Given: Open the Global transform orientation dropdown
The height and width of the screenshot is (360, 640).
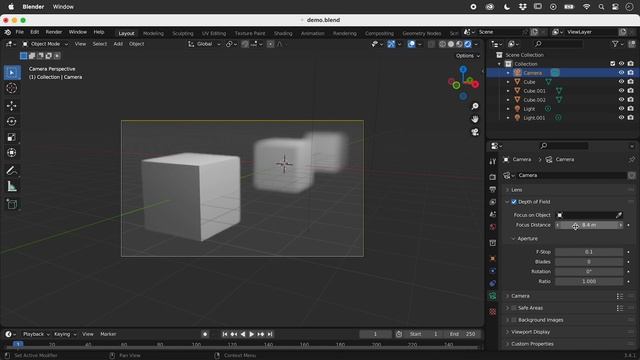Looking at the screenshot, I should [204, 44].
